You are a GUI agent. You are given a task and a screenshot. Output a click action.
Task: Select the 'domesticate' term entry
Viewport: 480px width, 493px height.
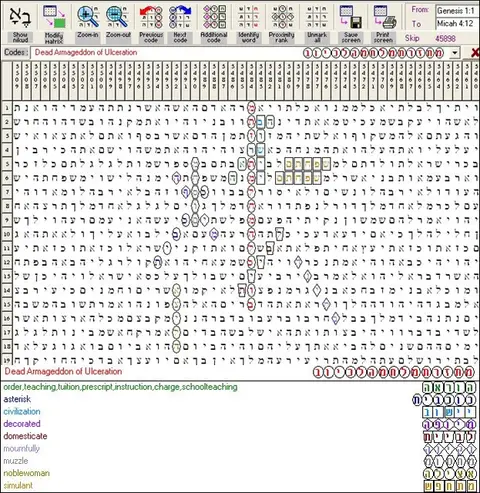point(25,436)
